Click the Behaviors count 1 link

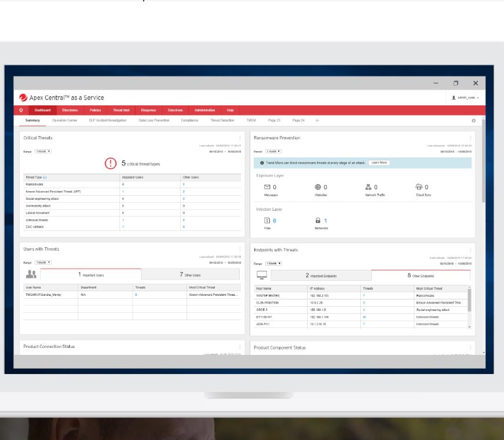pos(326,221)
